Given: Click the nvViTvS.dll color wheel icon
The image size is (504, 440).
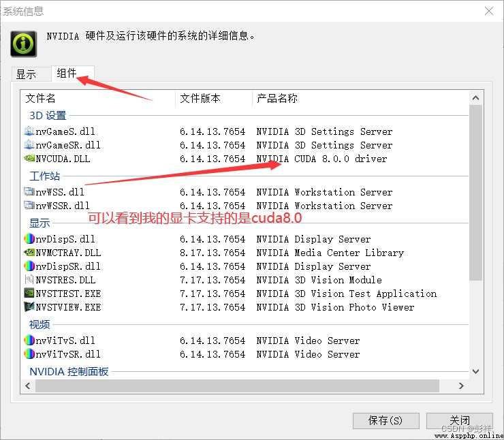Looking at the screenshot, I should pyautogui.click(x=29, y=340).
